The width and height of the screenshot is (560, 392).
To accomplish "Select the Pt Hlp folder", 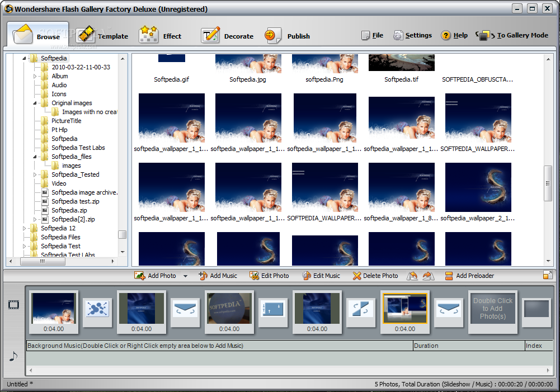I will click(x=59, y=130).
